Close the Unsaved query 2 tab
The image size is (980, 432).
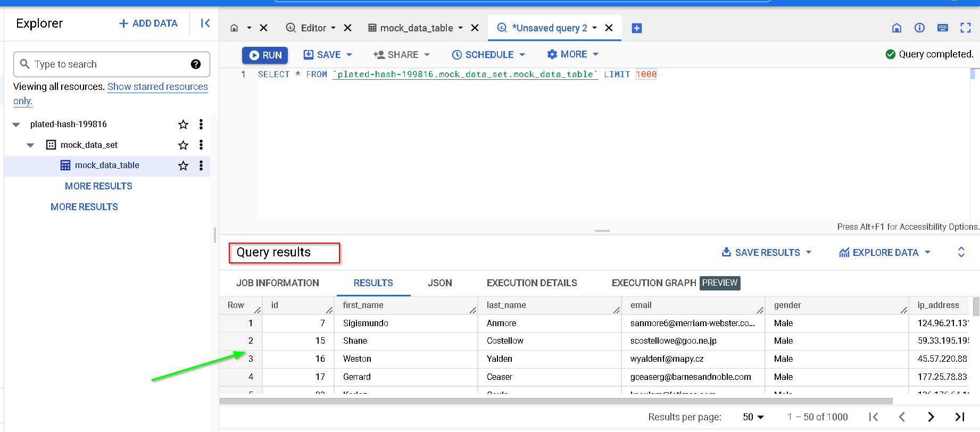(x=609, y=28)
